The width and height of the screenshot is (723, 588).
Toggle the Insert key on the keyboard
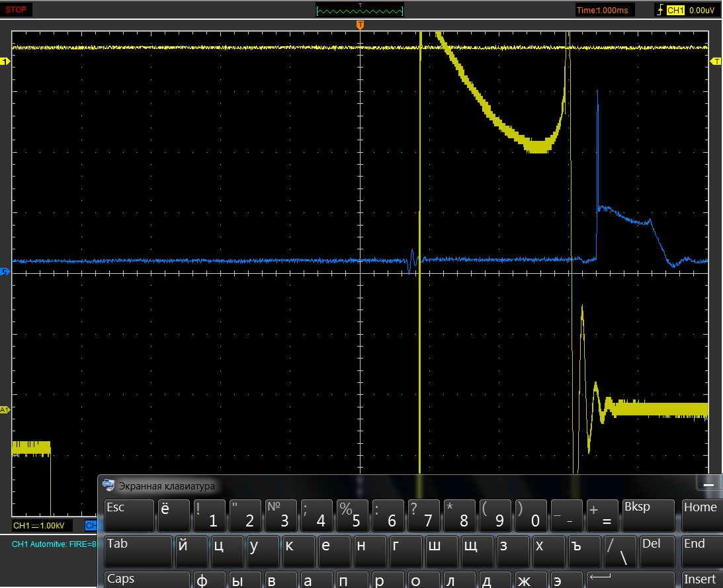coord(700,579)
